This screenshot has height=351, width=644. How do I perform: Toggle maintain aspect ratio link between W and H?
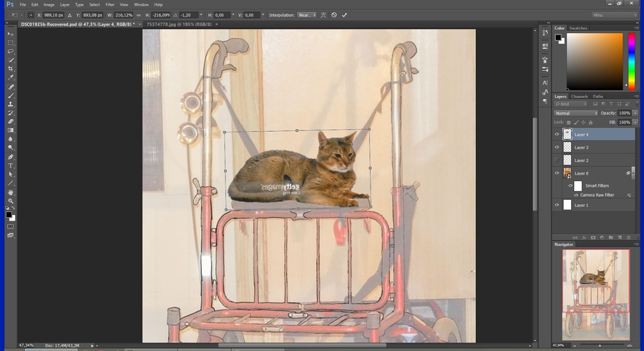coord(138,15)
